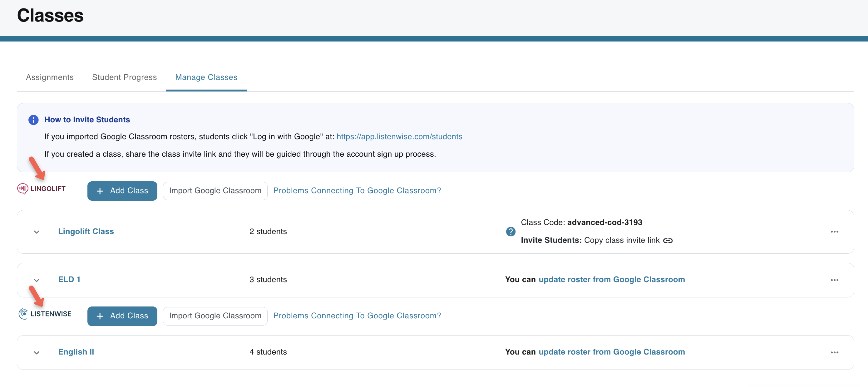The height and width of the screenshot is (387, 868).
Task: Open the three-dot menu for ELD 1
Action: [x=834, y=280]
